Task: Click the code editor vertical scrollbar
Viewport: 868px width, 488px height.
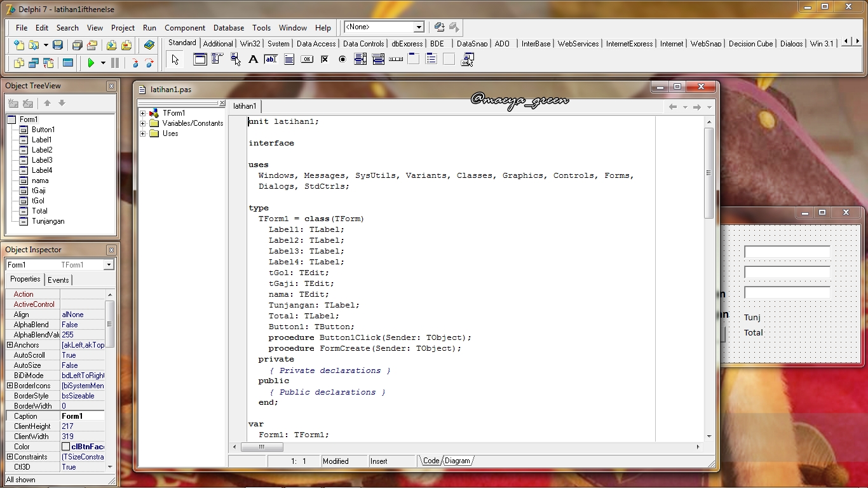Action: pos(709,278)
